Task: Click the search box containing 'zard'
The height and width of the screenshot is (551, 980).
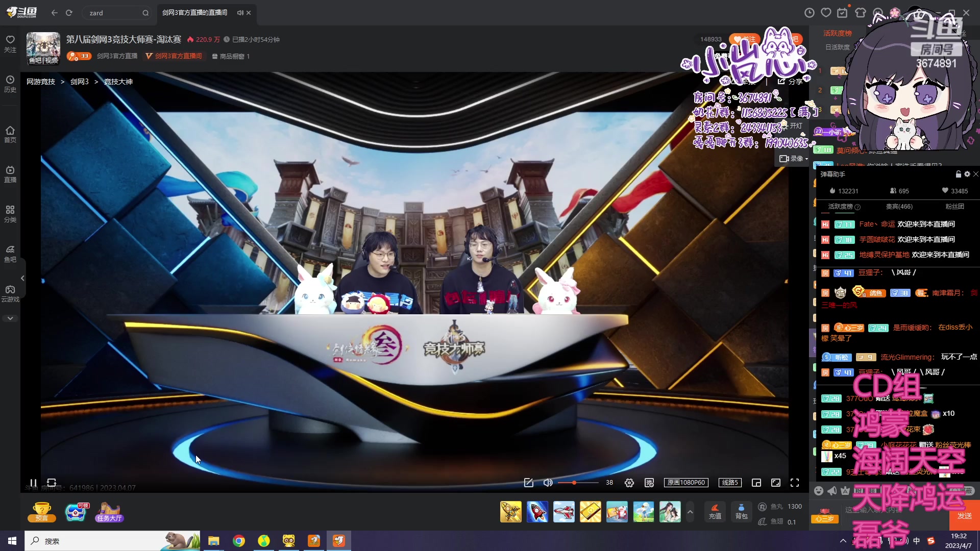Action: (116, 13)
